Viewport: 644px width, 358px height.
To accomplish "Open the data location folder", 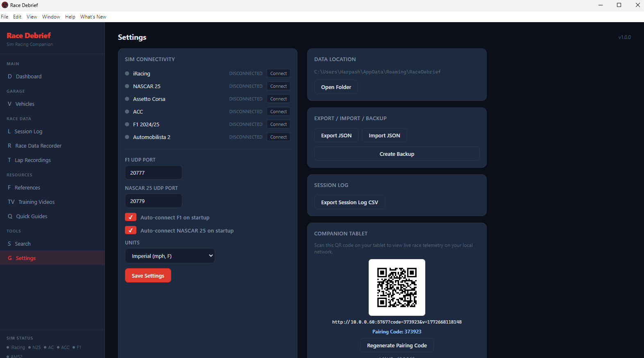I will [336, 87].
